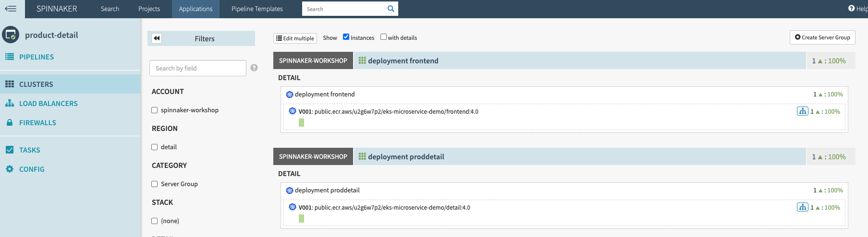868x237 pixels.
Task: Click the load balancer icon on detail V001
Action: pos(802,207)
